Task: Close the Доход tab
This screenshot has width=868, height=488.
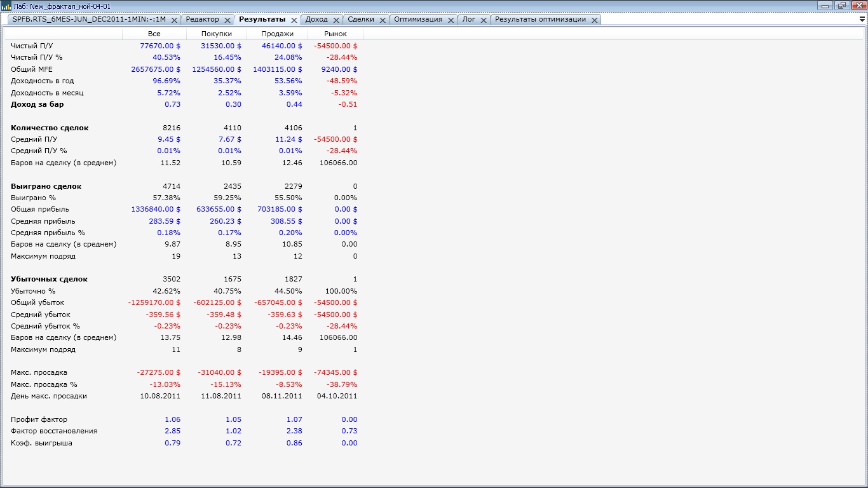Action: pos(337,20)
